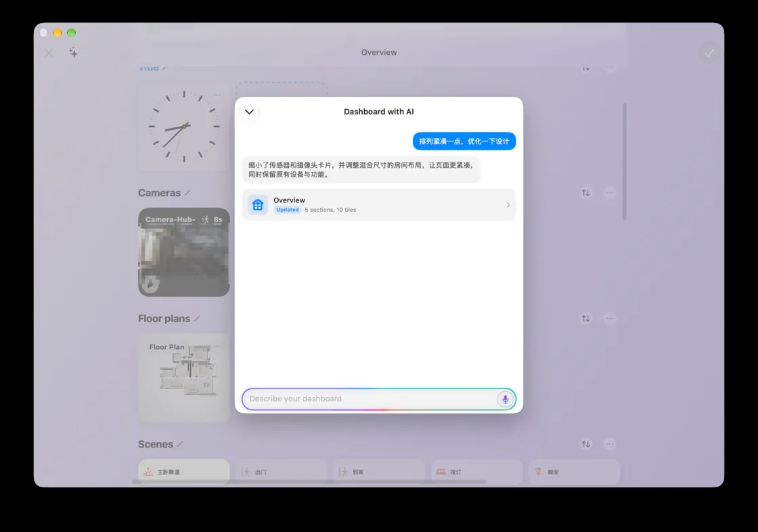Screen dimensions: 758x532
Task: Edit the Scenes section title
Action: pyautogui.click(x=180, y=444)
